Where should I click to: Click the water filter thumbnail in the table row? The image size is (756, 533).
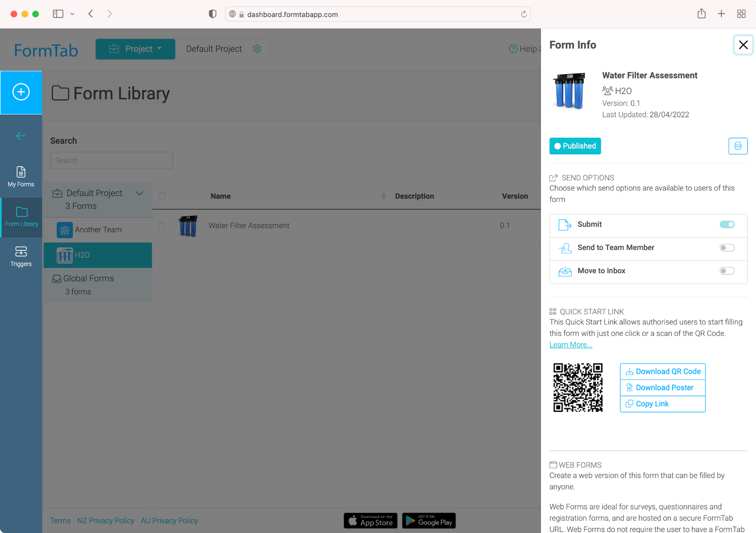pyautogui.click(x=188, y=226)
